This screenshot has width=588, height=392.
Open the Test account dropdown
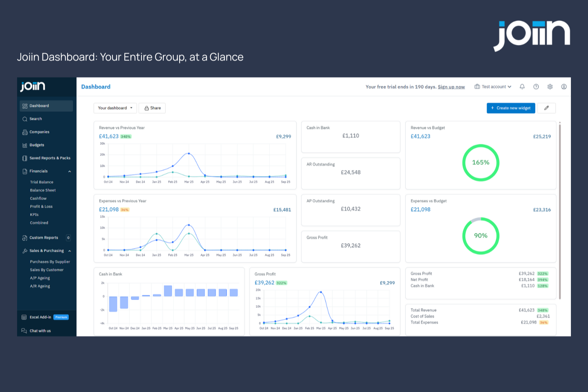point(493,87)
